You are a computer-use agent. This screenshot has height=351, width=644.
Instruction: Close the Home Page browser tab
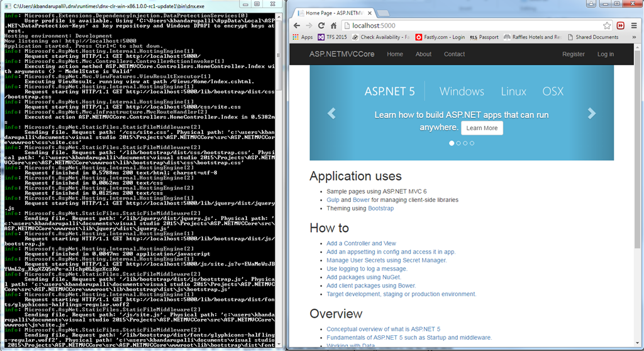tap(369, 13)
